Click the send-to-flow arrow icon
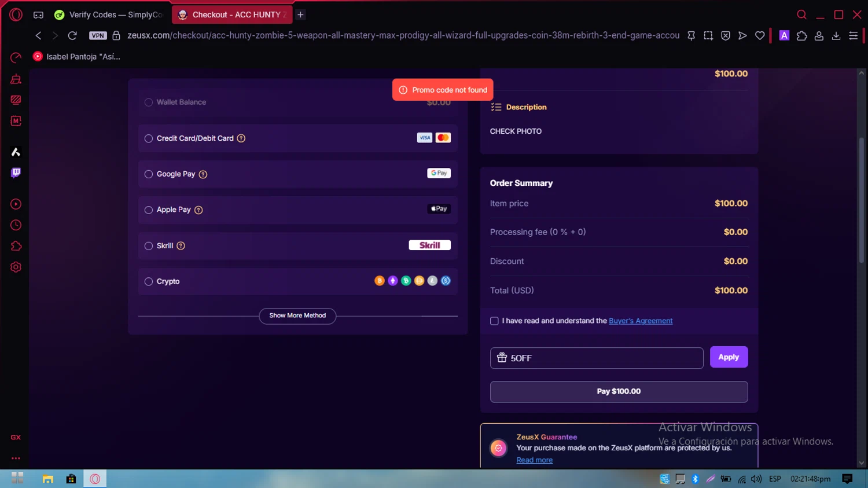 coord(742,35)
